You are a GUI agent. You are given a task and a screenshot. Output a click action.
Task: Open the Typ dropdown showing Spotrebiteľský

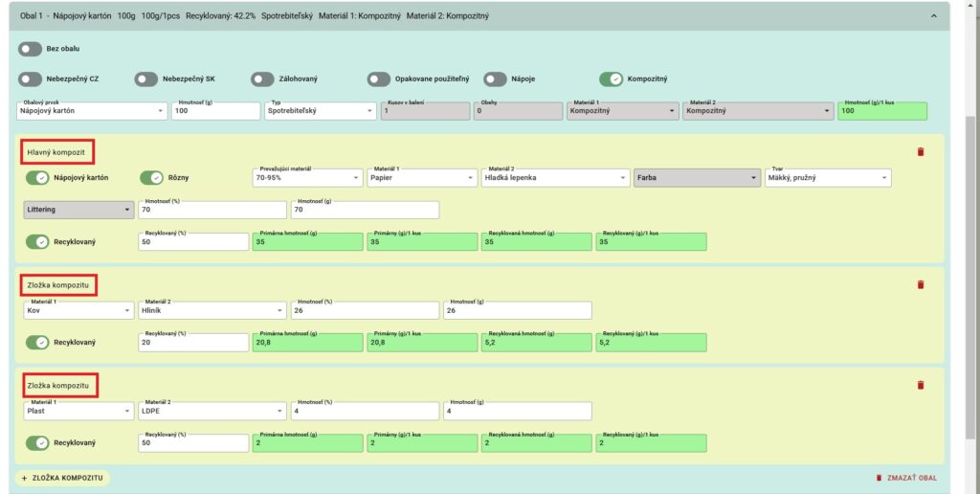tap(320, 111)
